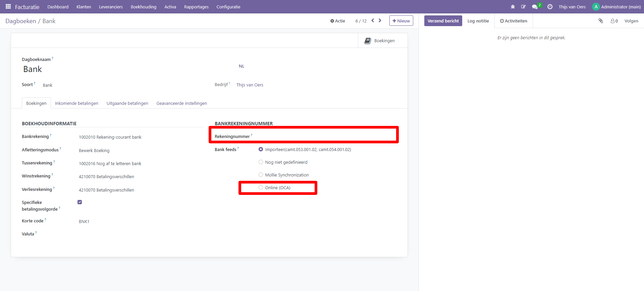Expand the Configuratie menu
The height and width of the screenshot is (291, 644).
(228, 7)
